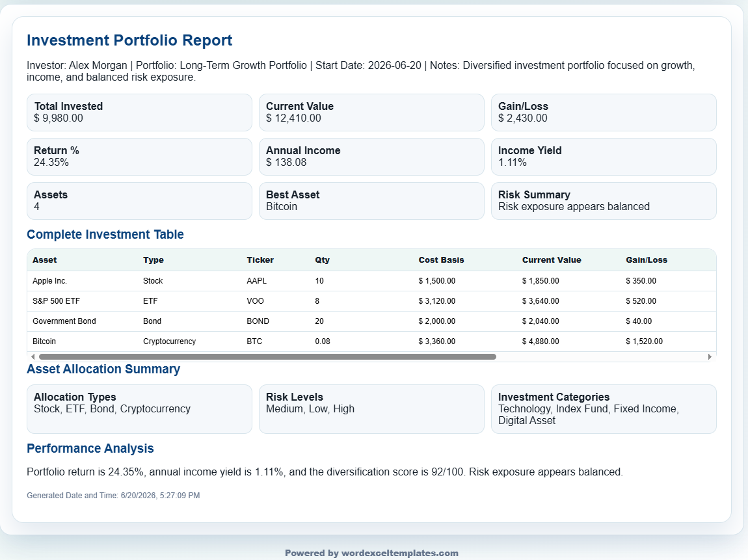Click the cost basis $ 3,360.00

437,341
